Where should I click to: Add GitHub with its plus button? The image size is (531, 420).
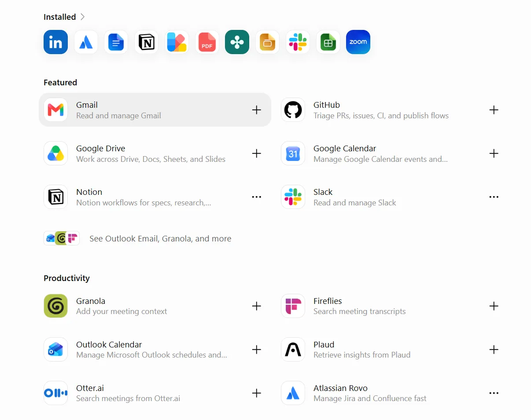pyautogui.click(x=494, y=110)
